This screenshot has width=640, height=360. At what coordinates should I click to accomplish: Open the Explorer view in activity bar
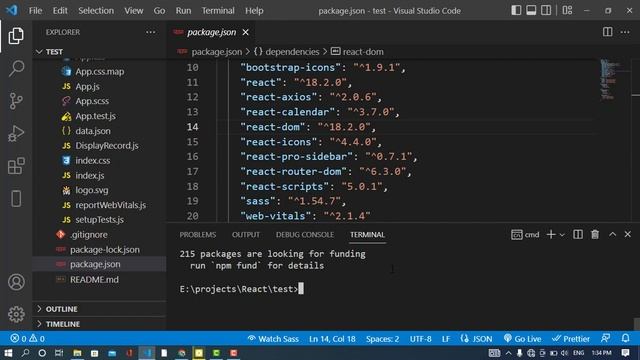tap(16, 36)
